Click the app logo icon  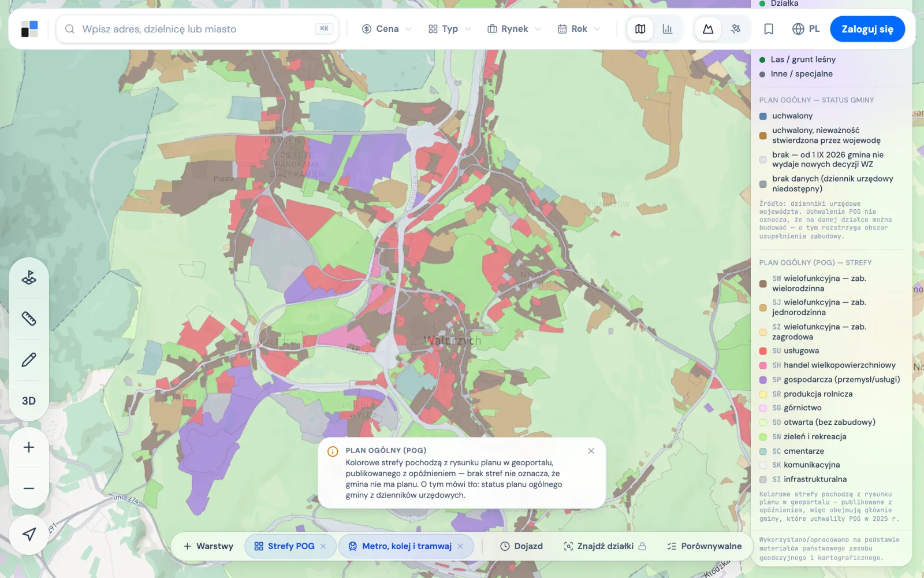click(x=29, y=29)
